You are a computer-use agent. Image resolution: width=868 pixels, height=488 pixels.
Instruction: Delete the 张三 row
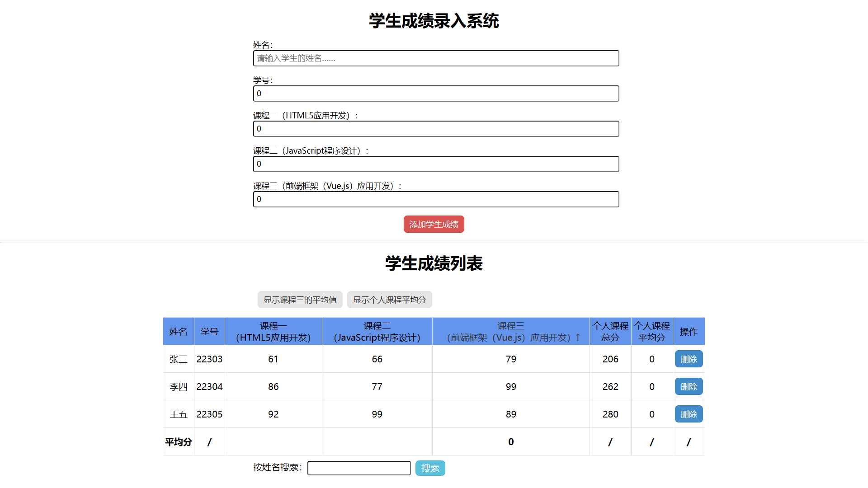click(x=689, y=359)
